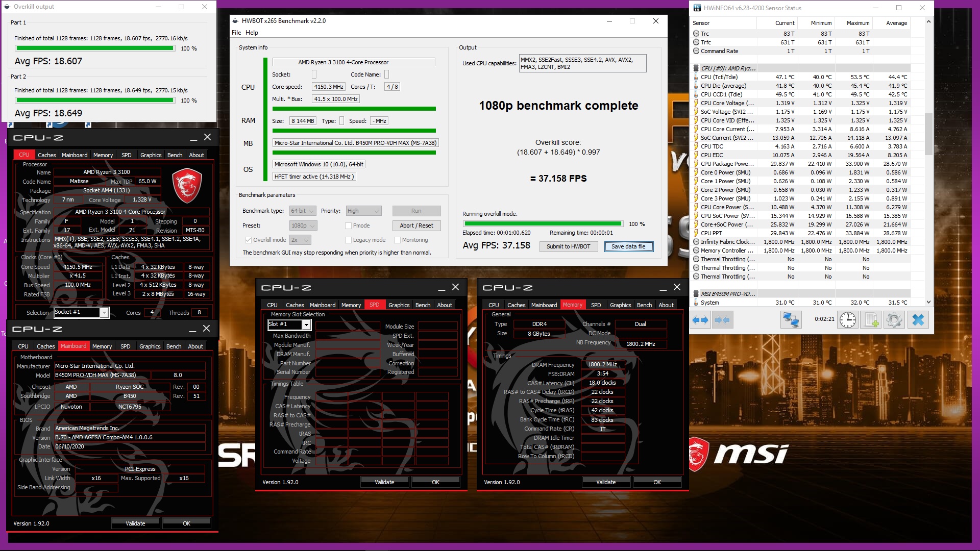Screen dimensions: 980x551
Task: Open the Overkill mode 2x dropdown
Action: 300,240
